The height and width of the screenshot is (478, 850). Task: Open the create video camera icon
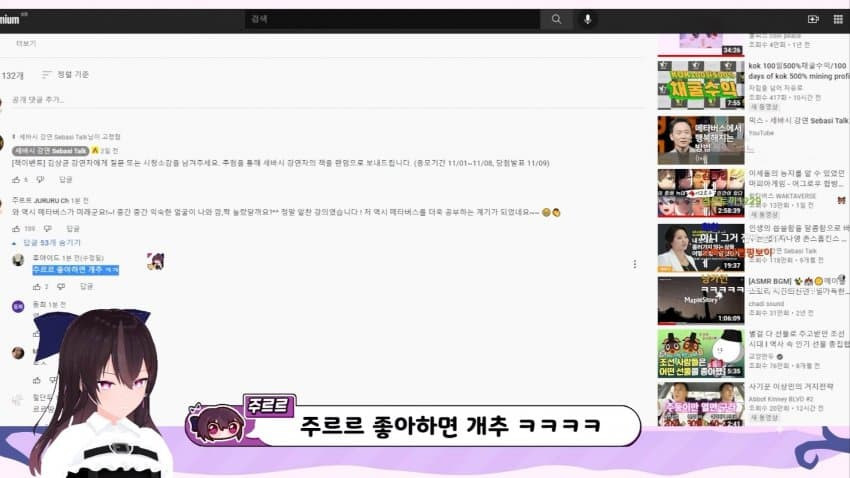pyautogui.click(x=813, y=19)
